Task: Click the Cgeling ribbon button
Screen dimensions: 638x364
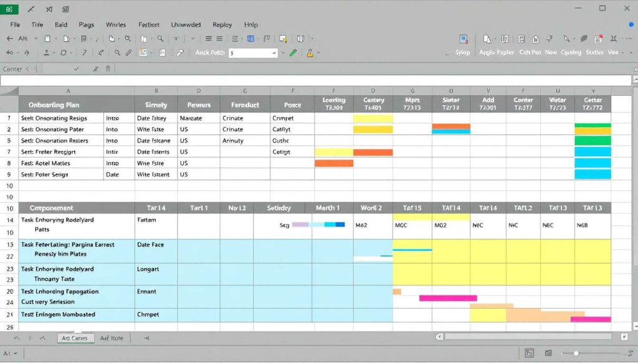Action: pyautogui.click(x=571, y=52)
